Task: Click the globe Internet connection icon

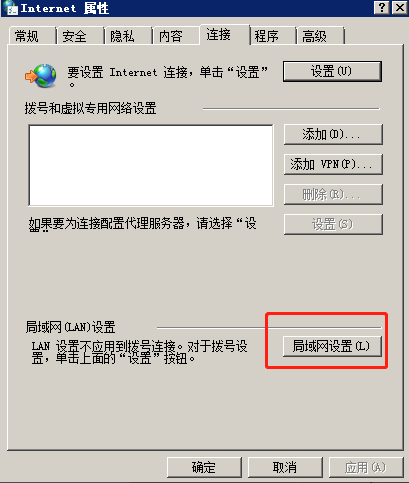Action: 40,76
